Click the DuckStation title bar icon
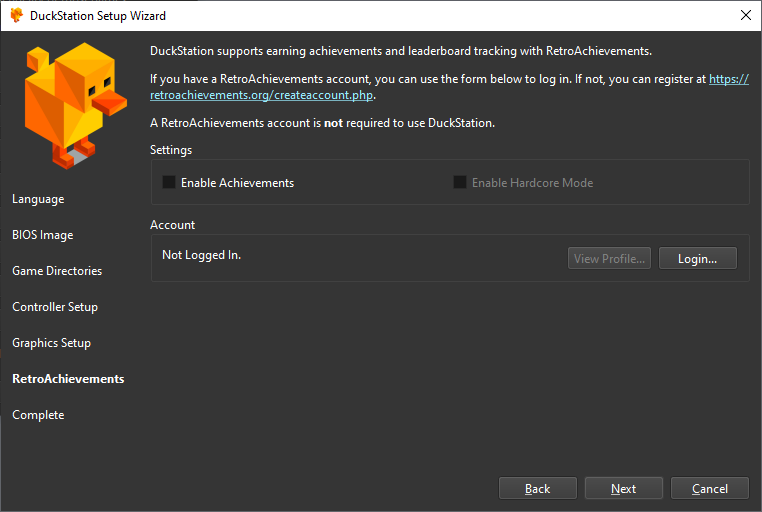Image resolution: width=762 pixels, height=512 pixels. pos(17,16)
